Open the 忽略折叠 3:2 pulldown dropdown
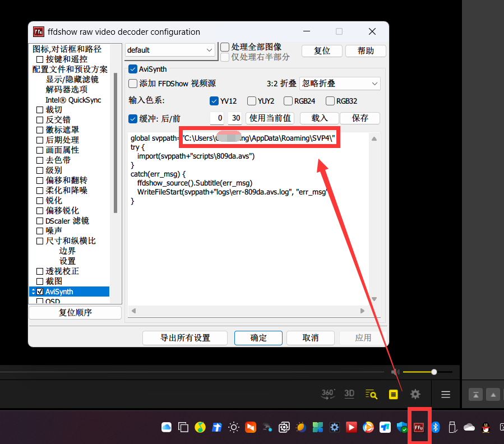Image resolution: width=504 pixels, height=444 pixels. [x=340, y=84]
